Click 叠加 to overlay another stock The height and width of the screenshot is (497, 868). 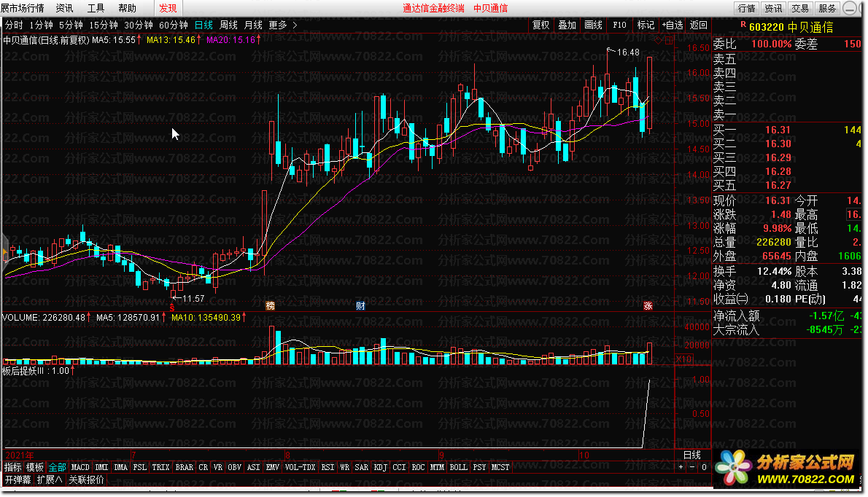(567, 25)
